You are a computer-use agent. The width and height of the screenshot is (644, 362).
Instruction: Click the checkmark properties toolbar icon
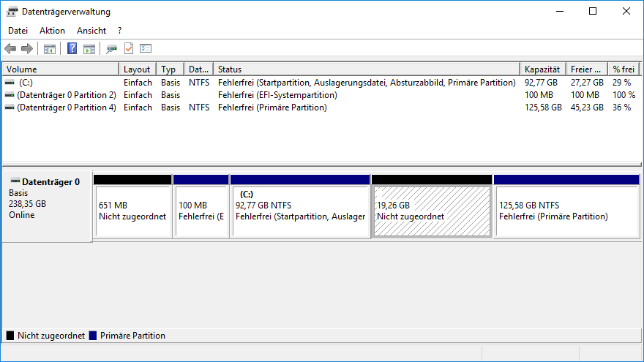coord(129,48)
